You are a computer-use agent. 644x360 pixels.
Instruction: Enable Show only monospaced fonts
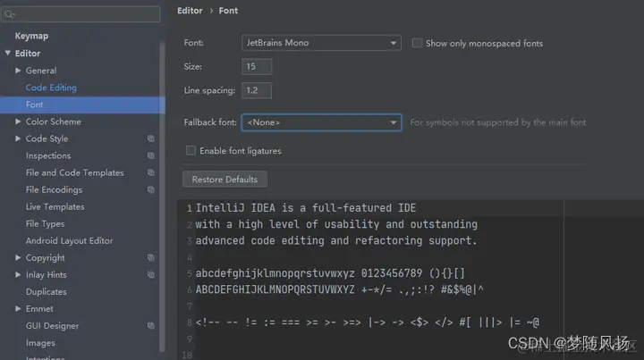pyautogui.click(x=417, y=43)
